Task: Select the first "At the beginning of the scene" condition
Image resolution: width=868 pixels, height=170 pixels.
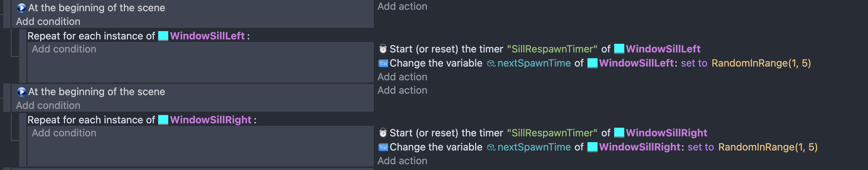Action: (x=96, y=8)
